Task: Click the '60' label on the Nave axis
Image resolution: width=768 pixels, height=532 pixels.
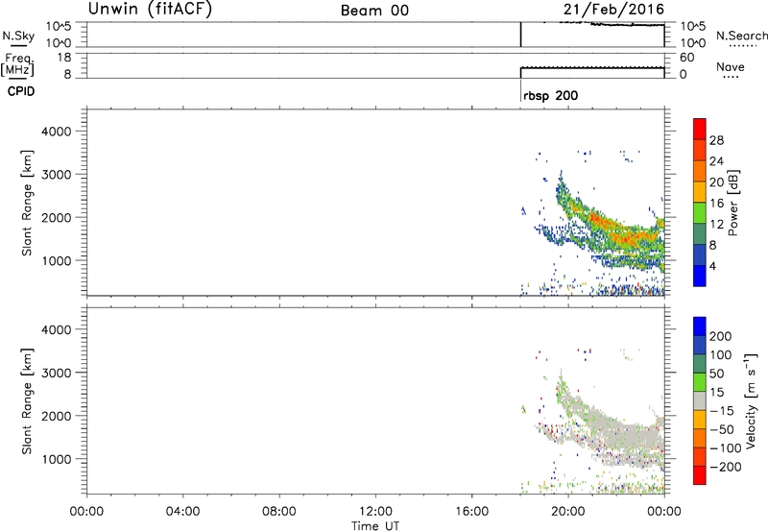Action: pyautogui.click(x=686, y=58)
